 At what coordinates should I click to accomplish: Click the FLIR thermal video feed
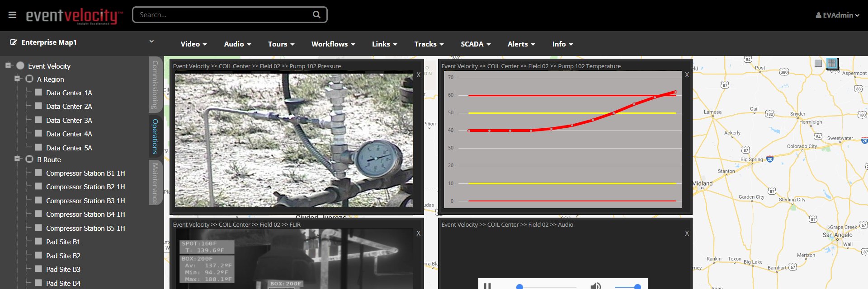(x=294, y=259)
